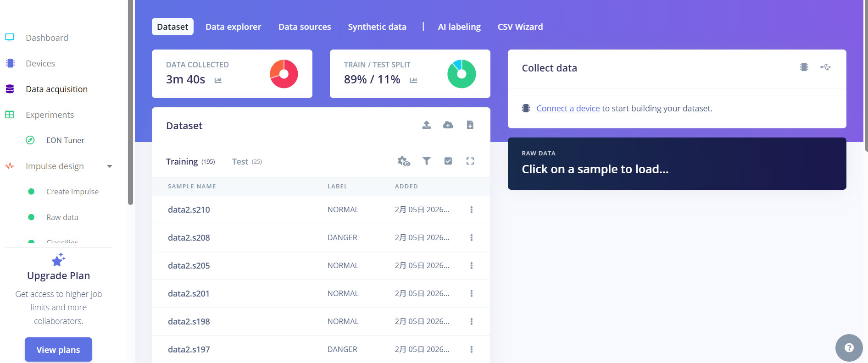This screenshot has width=868, height=363.
Task: Click chart icon next to 3m 40s
Action: tap(218, 80)
